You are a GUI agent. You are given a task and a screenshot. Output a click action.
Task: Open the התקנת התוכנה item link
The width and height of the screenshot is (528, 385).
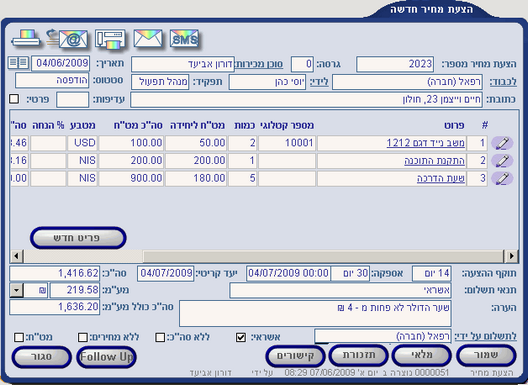[x=434, y=161]
